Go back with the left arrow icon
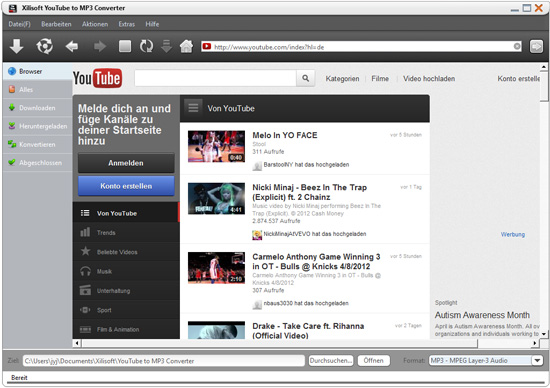550x388 pixels. click(72, 46)
